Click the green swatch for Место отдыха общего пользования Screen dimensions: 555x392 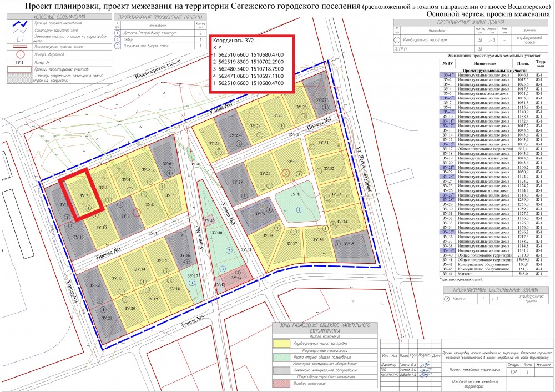[281, 357]
